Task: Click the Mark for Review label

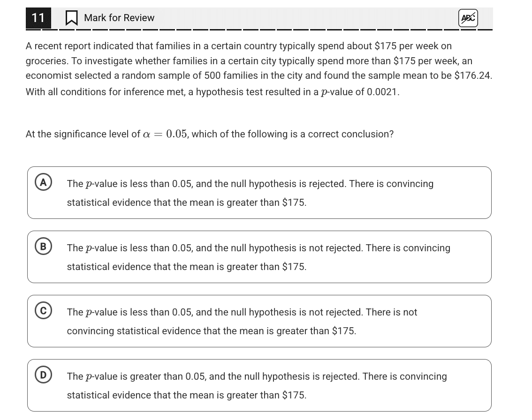Action: [x=119, y=18]
